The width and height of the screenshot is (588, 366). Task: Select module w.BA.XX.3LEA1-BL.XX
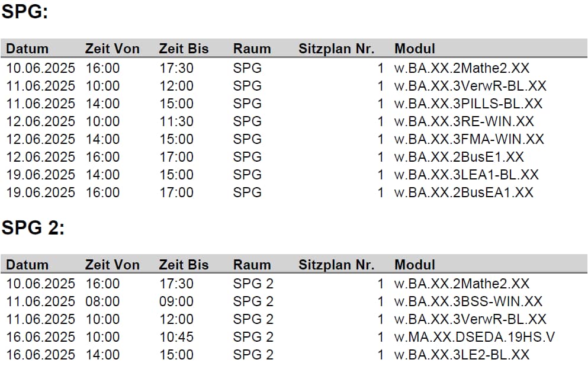point(466,174)
